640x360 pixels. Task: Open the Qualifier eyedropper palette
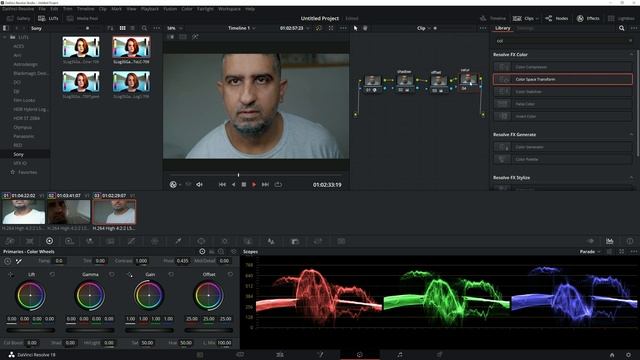tap(178, 241)
